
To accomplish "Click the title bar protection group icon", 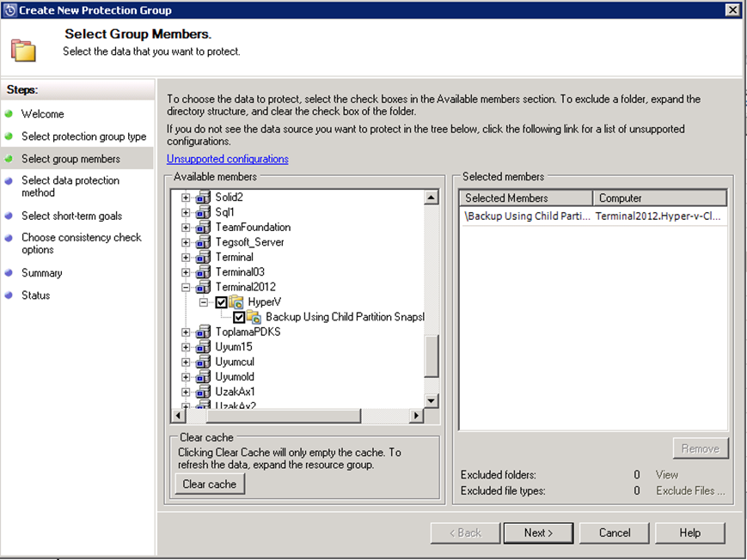I will (9, 10).
